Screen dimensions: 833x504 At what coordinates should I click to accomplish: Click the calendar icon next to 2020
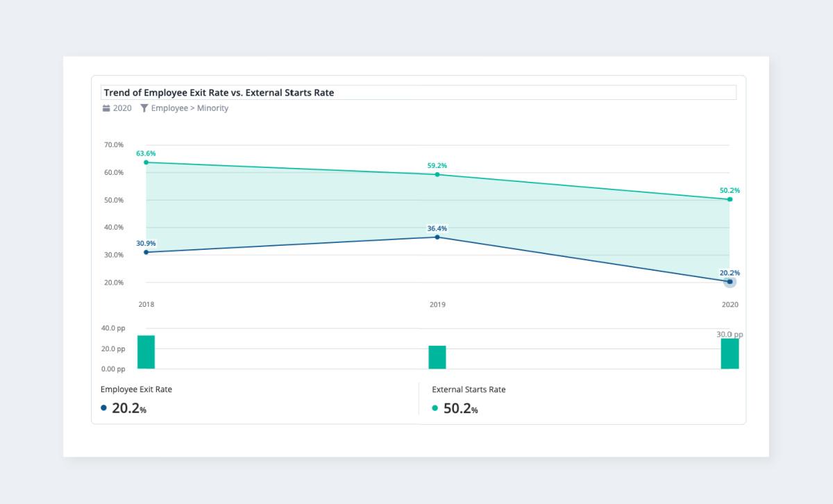pyautogui.click(x=106, y=108)
